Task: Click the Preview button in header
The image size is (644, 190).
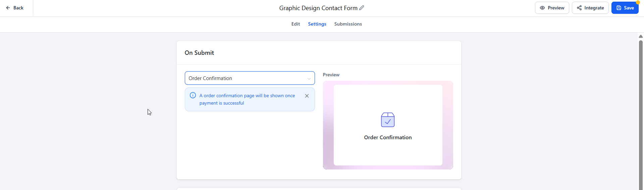Action: click(x=552, y=8)
